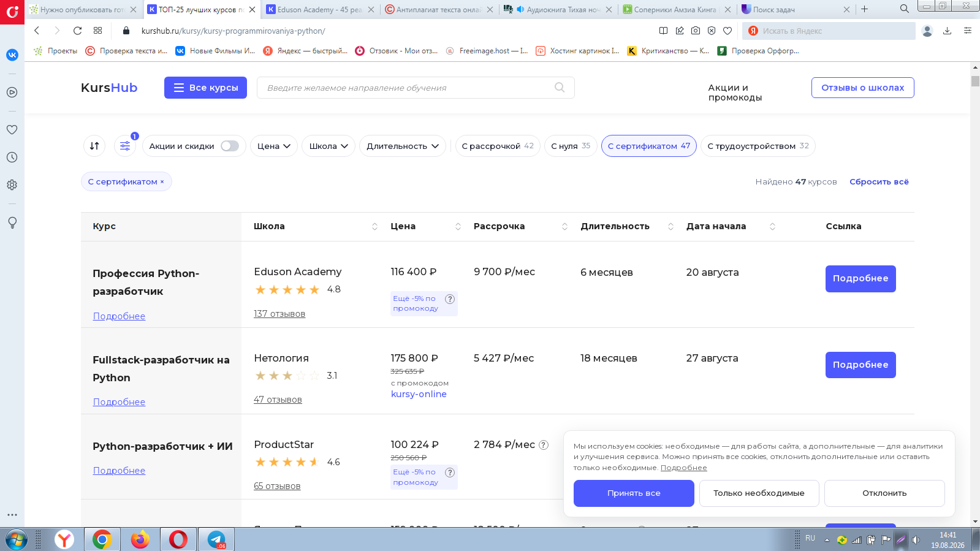Go back to the previous page
Viewport: 980px width, 551px height.
point(37,31)
